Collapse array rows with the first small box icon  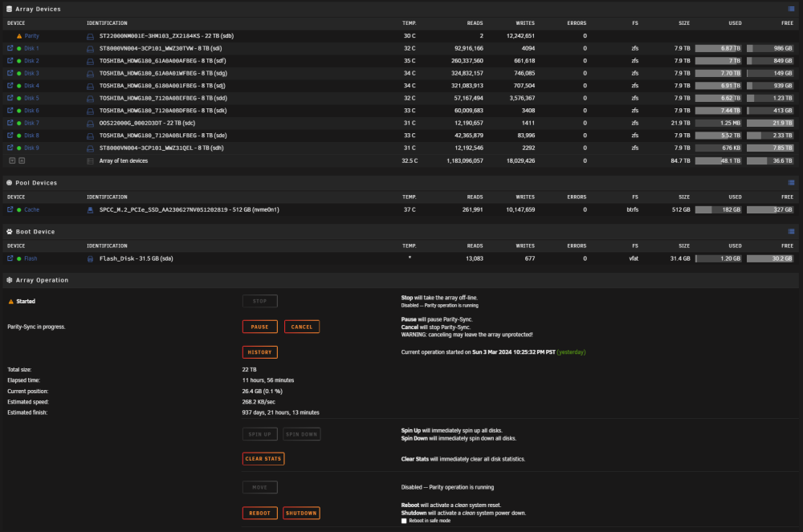tap(12, 160)
